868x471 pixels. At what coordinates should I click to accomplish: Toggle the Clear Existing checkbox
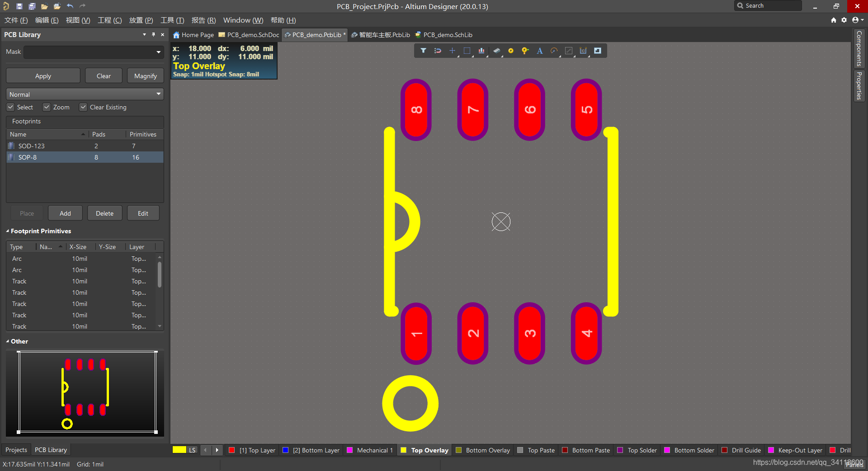tap(83, 107)
